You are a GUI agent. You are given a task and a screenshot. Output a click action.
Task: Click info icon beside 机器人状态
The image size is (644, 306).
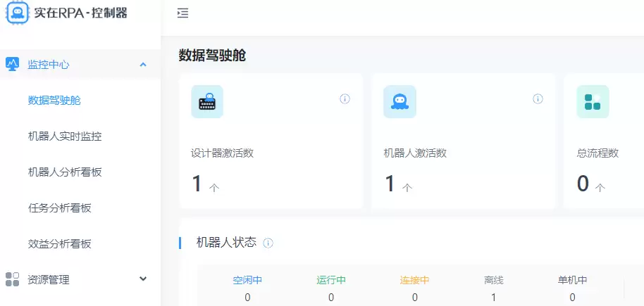[268, 243]
